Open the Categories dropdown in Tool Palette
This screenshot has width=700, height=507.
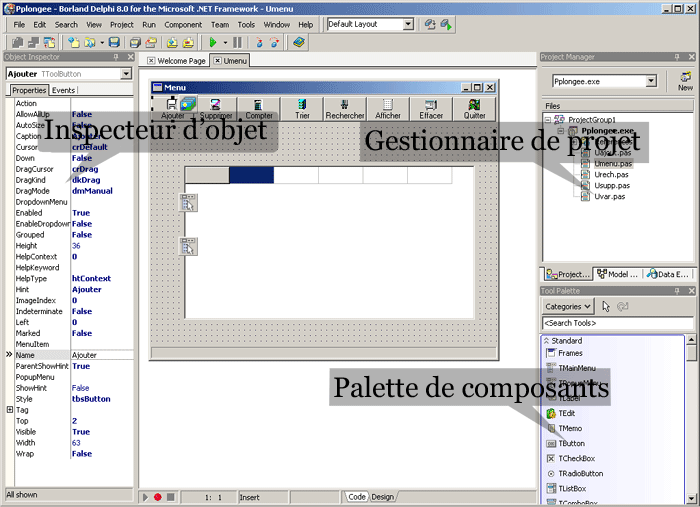(x=567, y=307)
